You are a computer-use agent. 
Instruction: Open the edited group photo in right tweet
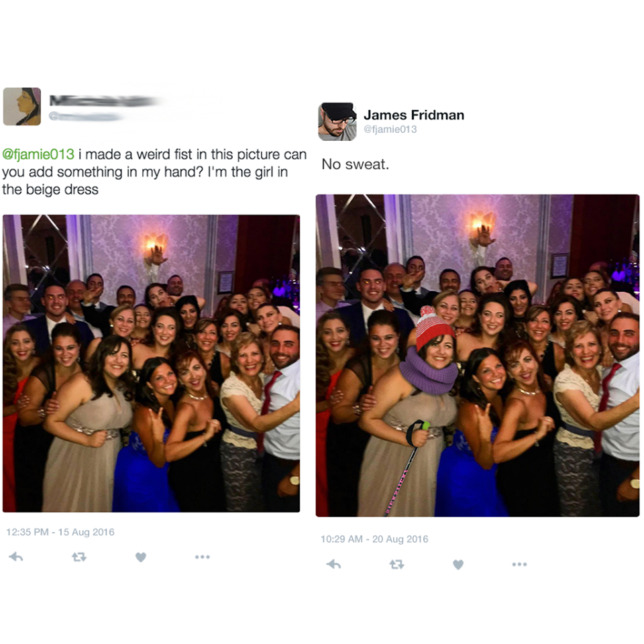[x=478, y=356]
